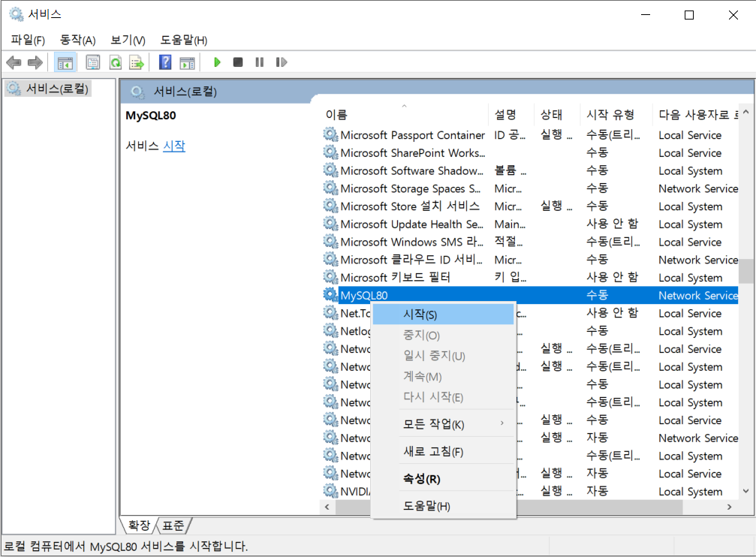Sort by the 상태 column header

tap(557, 115)
